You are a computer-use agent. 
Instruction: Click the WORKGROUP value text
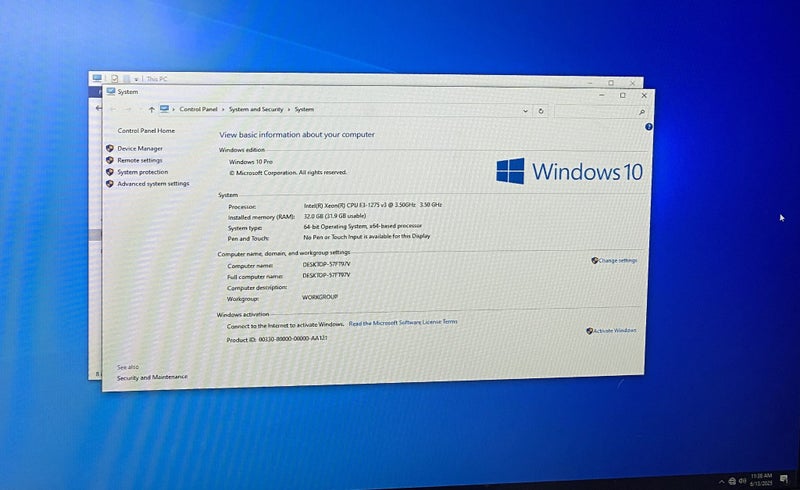(x=320, y=297)
